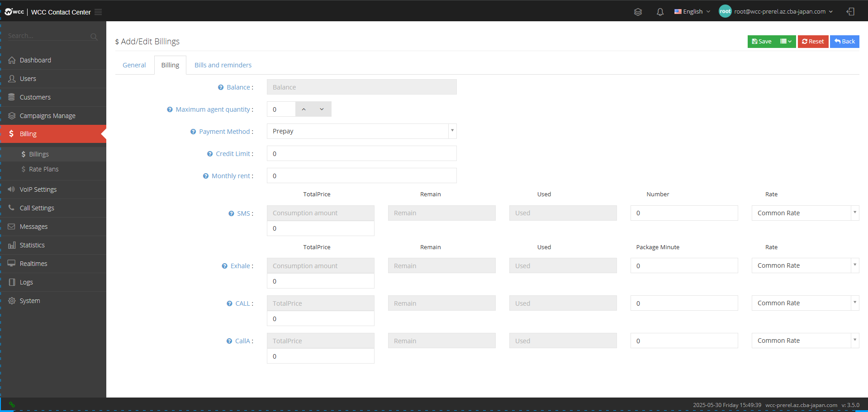
Task: Click the Payment Method help icon
Action: [x=193, y=132]
